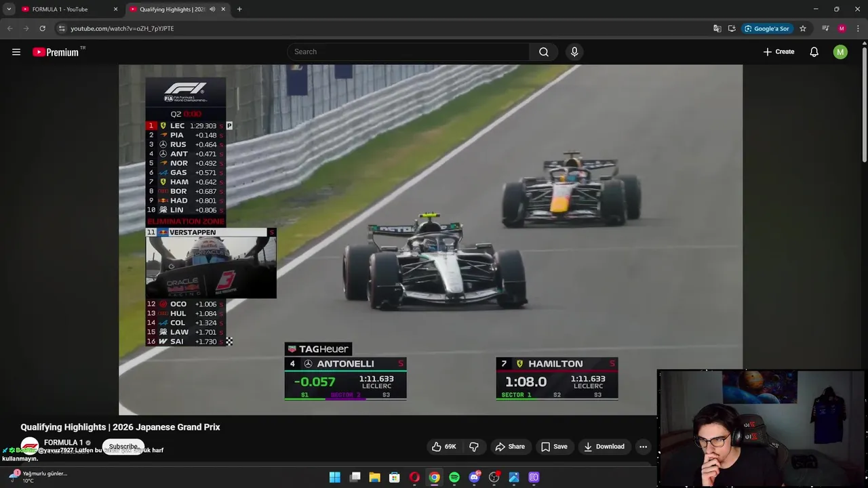
Task: Open Discord from the taskbar
Action: (x=474, y=477)
